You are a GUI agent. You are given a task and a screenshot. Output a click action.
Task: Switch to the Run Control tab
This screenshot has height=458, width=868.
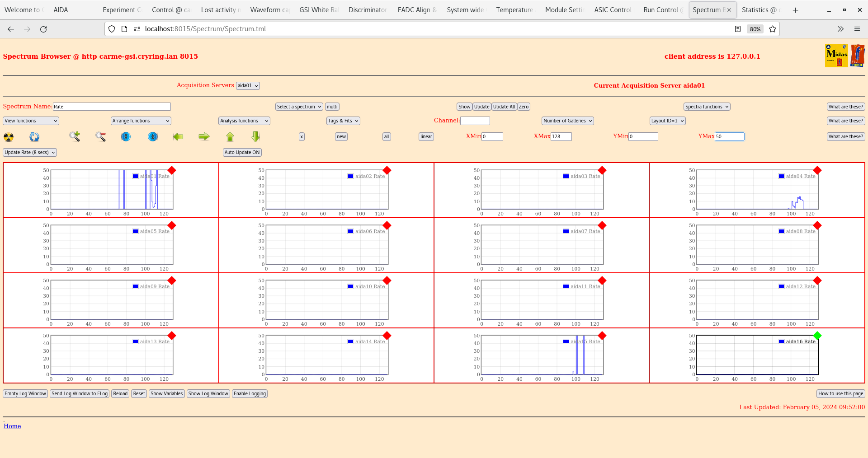click(x=660, y=10)
